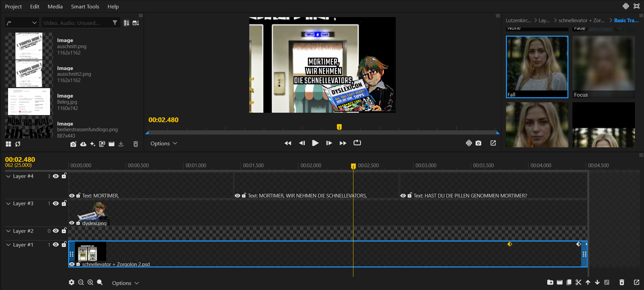Lock Layer #4 track
Screen dimensions: 644x290
(64, 176)
